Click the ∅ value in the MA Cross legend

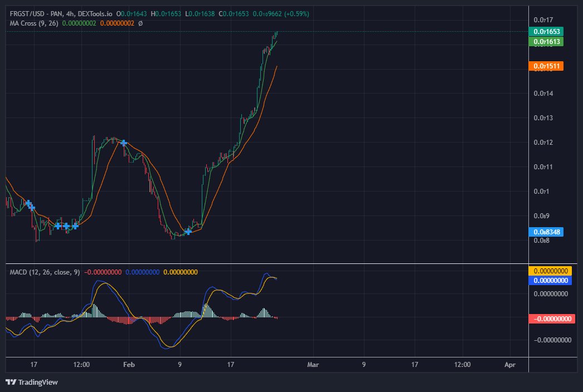[x=140, y=23]
